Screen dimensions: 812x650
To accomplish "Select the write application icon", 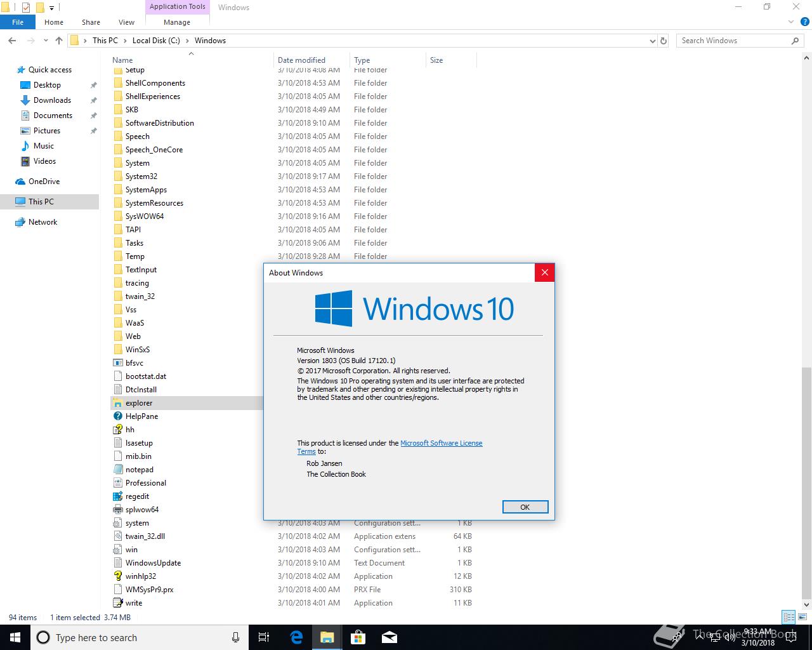I will (117, 603).
